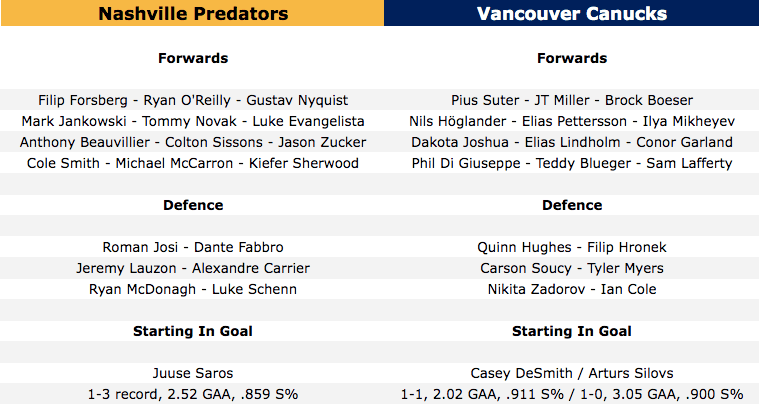Click the Di Giuseppe - Blueger - Lafferty line
Image resolution: width=759 pixels, height=404 pixels.
[x=571, y=163]
